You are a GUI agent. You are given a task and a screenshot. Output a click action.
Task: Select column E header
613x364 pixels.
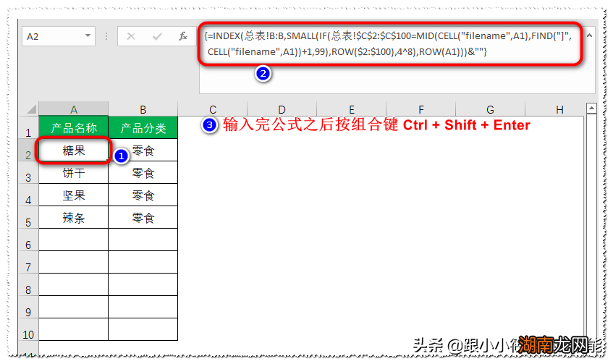point(351,109)
